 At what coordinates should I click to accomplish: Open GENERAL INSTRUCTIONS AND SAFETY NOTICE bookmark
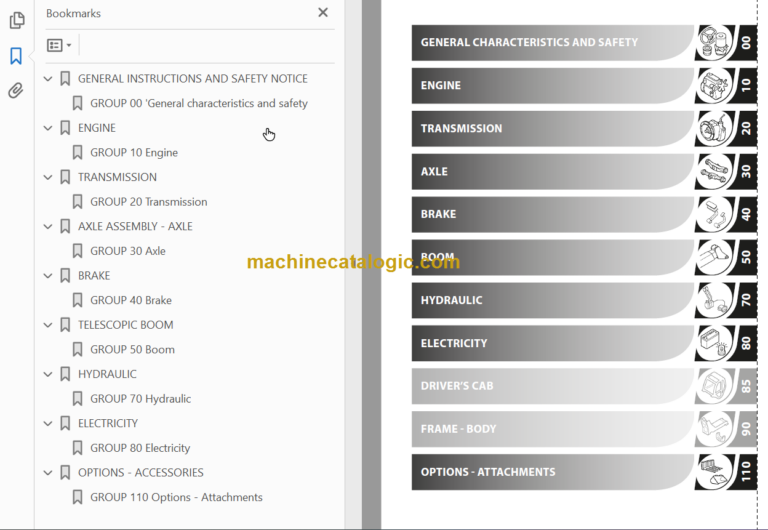pyautogui.click(x=192, y=79)
